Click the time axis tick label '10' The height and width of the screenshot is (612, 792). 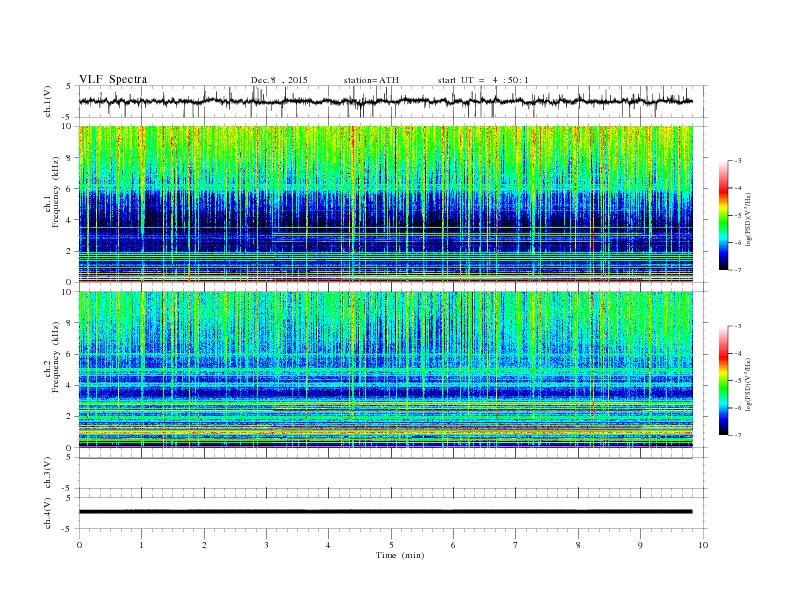[x=703, y=545]
